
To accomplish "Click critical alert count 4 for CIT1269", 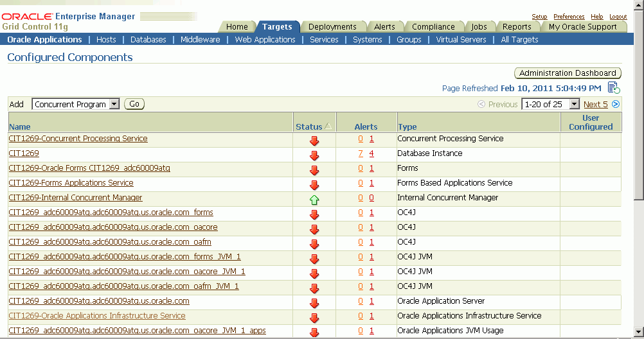I will point(371,153).
